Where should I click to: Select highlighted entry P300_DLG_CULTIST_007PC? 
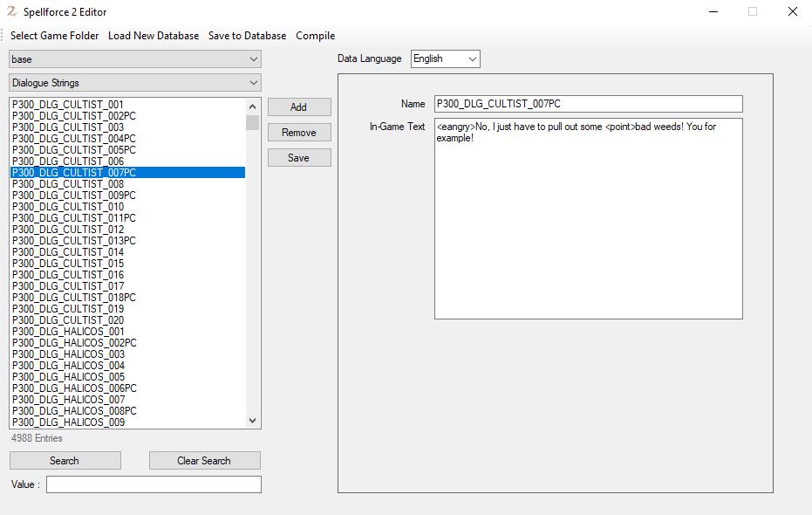coord(127,173)
